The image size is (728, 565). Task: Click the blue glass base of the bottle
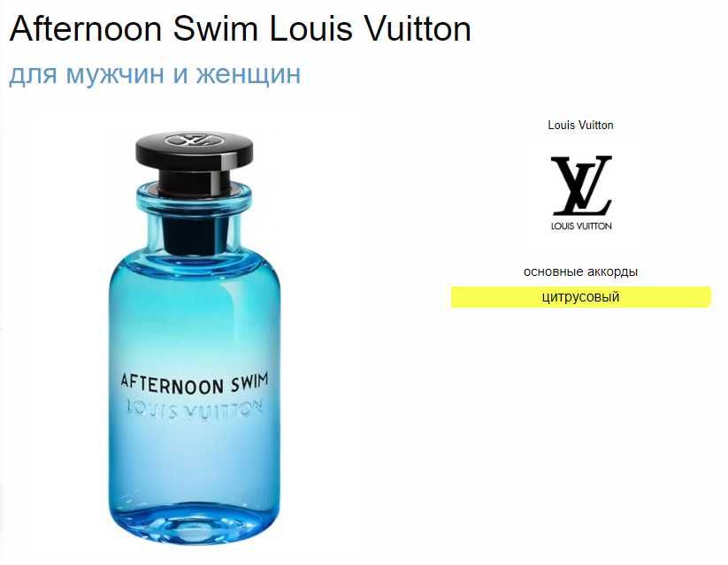195,524
